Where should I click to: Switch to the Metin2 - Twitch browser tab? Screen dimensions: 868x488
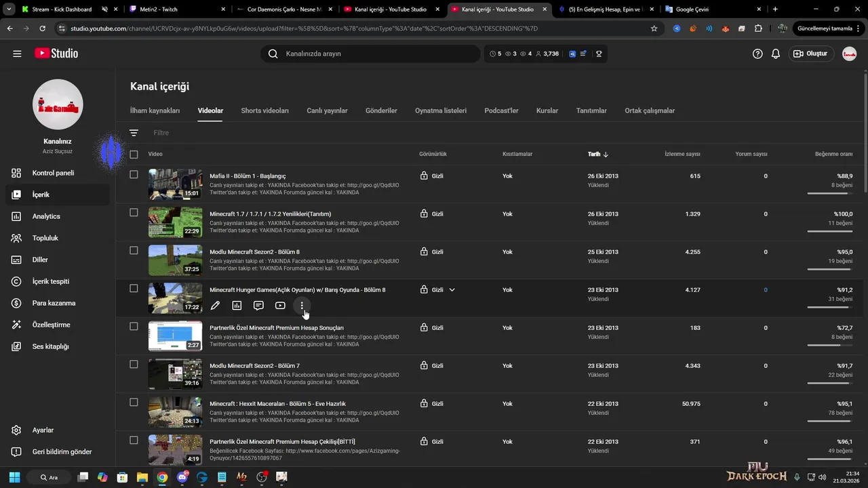[176, 9]
